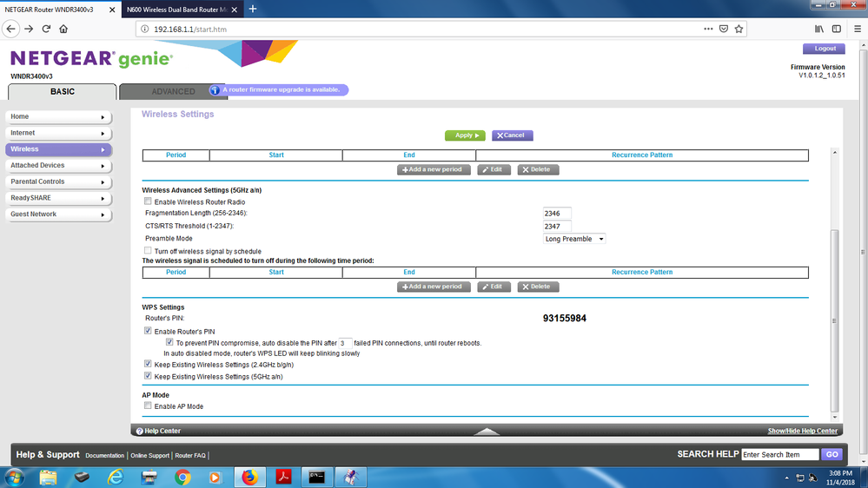Image resolution: width=868 pixels, height=488 pixels.
Task: Click Help Center question mark icon
Action: (x=140, y=431)
